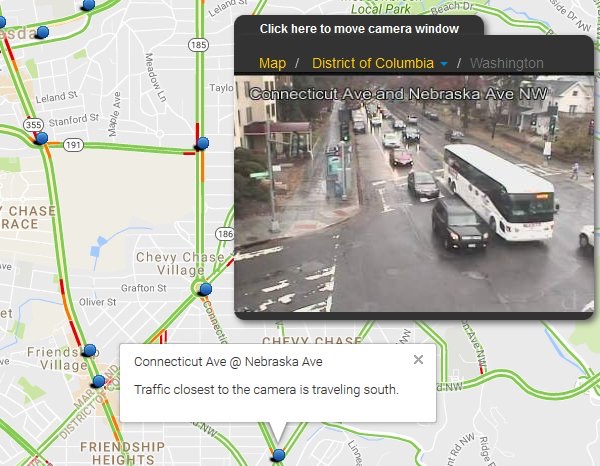Click the Route 185 shield on the map
Screen dimensions: 600x466
click(198, 45)
